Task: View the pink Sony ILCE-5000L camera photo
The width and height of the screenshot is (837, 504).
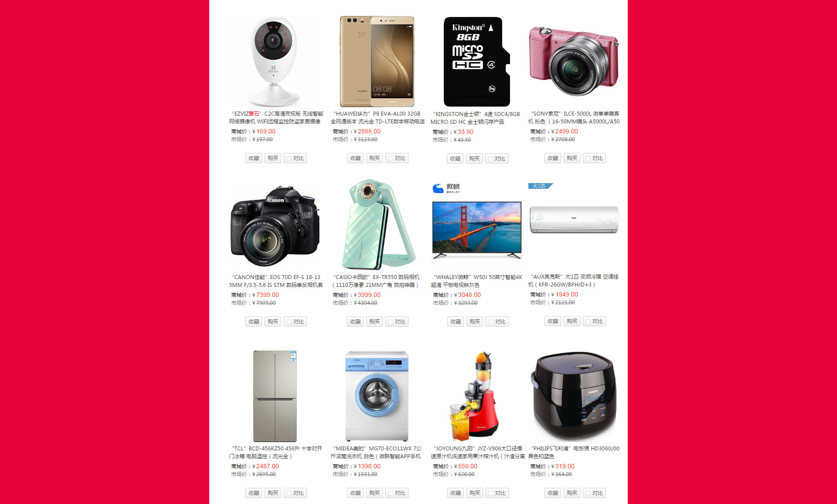Action: (574, 61)
